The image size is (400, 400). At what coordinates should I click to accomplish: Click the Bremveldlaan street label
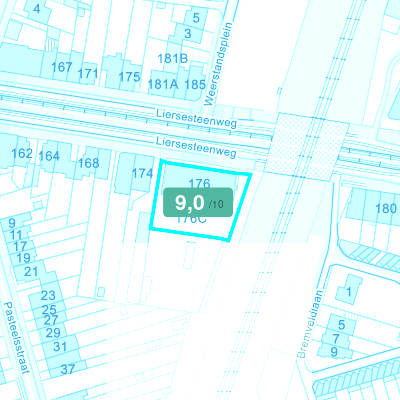[x=310, y=324]
